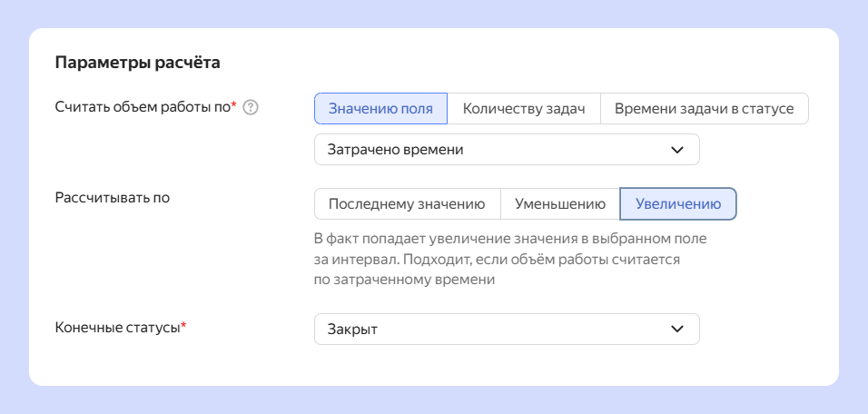Switch calculation to "Количеству задач"
This screenshot has width=868, height=414.
pos(524,109)
